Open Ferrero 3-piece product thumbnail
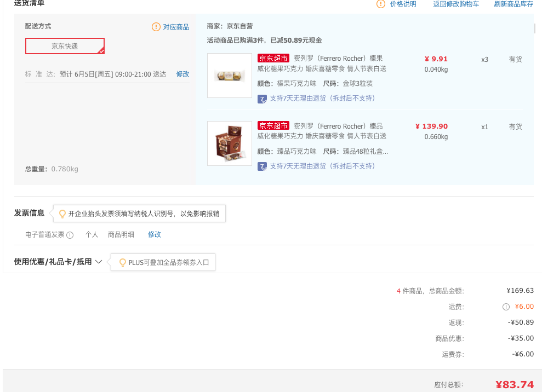This screenshot has width=542, height=392. 230,76
